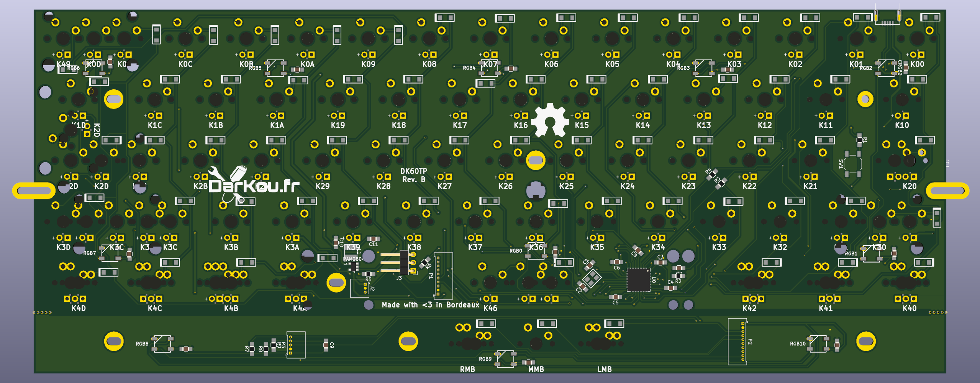980x383 pixels.
Task: Click the K41 key label
Action: [x=826, y=308]
